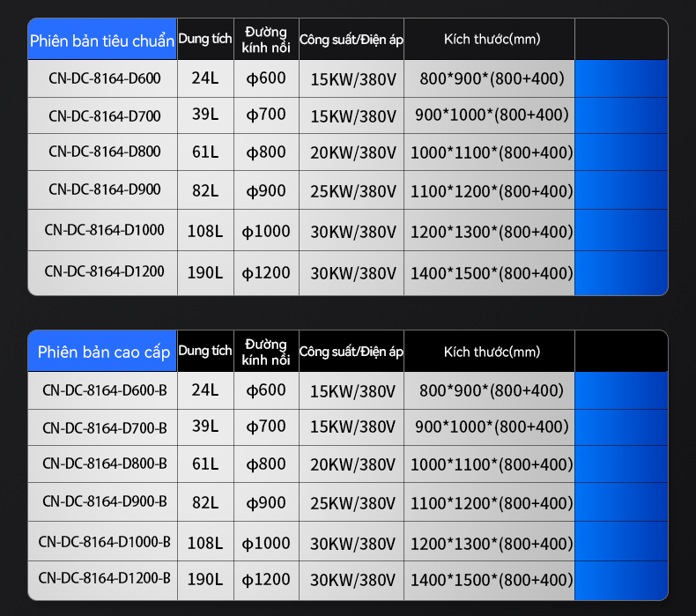Click model CN-DC-8164-D1000 in standard table

point(104,230)
